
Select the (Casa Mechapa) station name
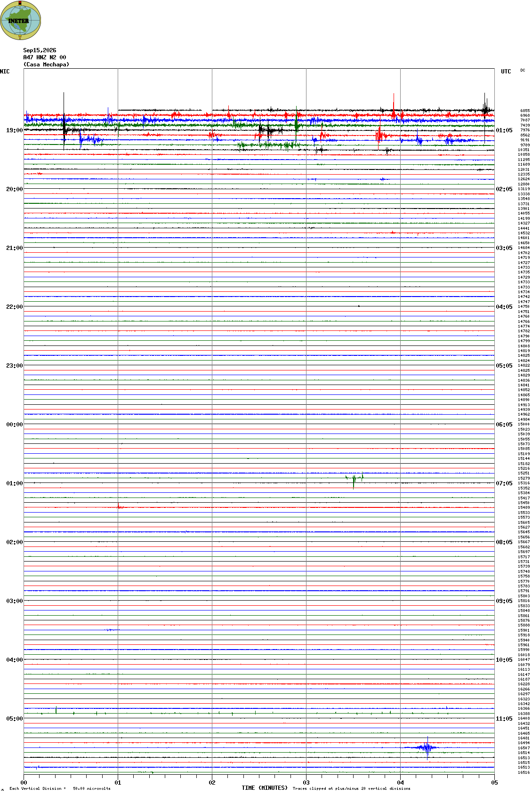pos(46,64)
